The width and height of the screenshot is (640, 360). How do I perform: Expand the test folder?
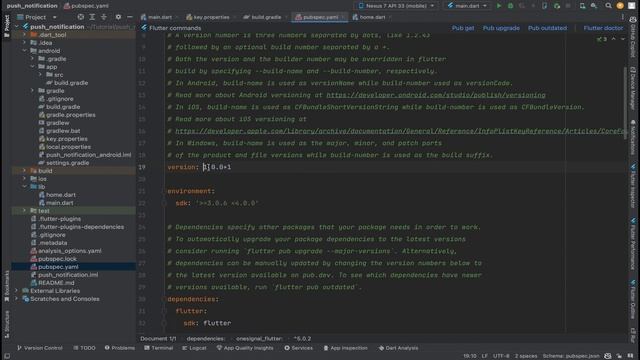[x=24, y=211]
